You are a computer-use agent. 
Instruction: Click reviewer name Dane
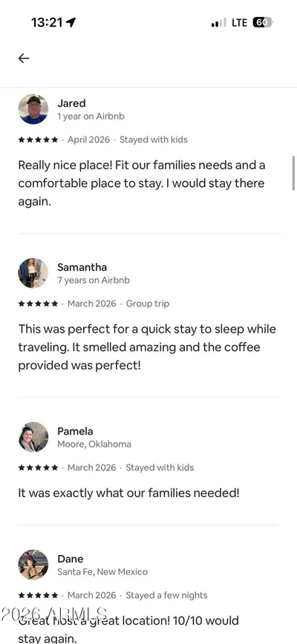71,559
